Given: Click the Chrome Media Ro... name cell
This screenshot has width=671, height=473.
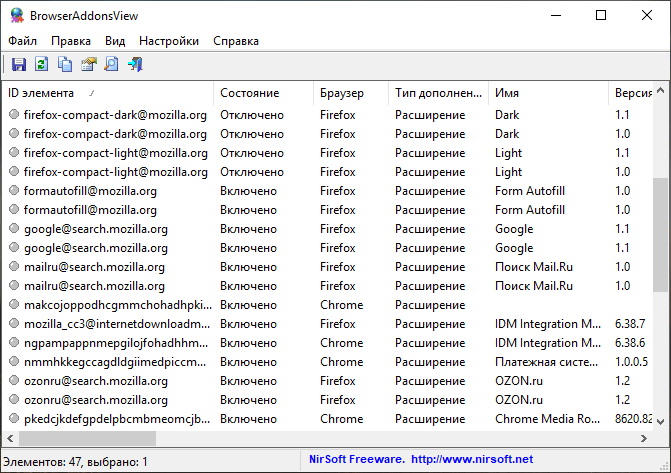Looking at the screenshot, I should (547, 419).
